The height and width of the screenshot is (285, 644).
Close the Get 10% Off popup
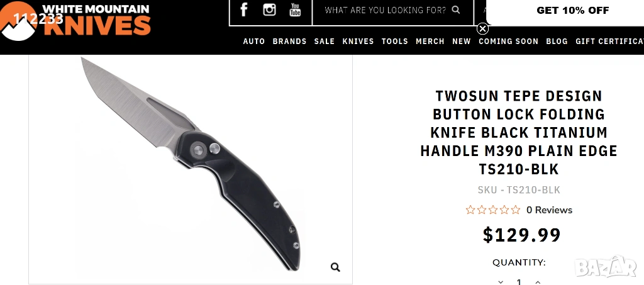(x=482, y=29)
